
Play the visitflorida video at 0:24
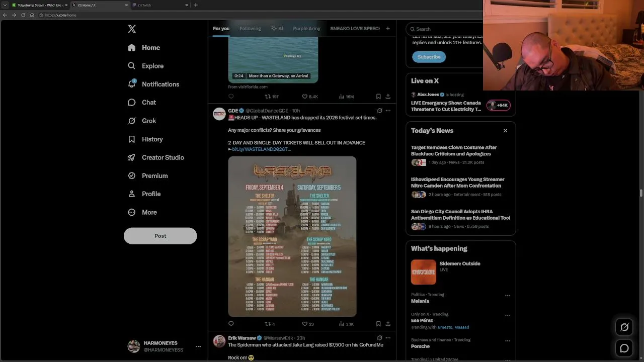(x=273, y=60)
